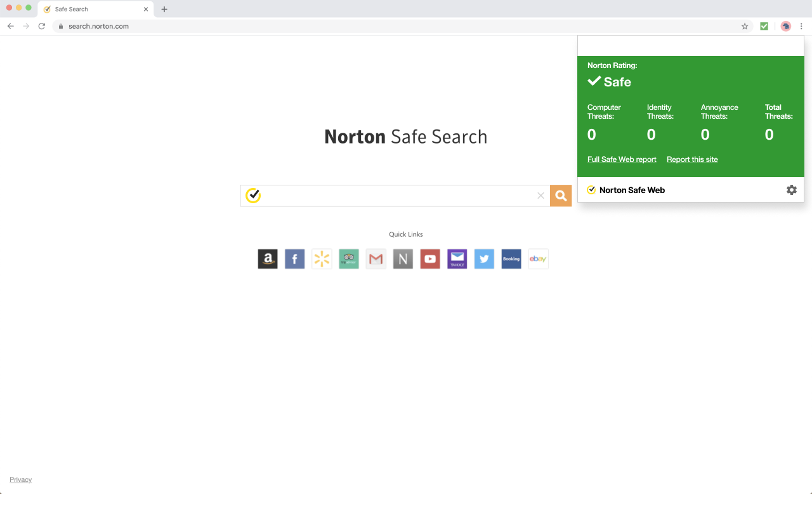Reload the page
The image size is (812, 508).
coord(42,26)
